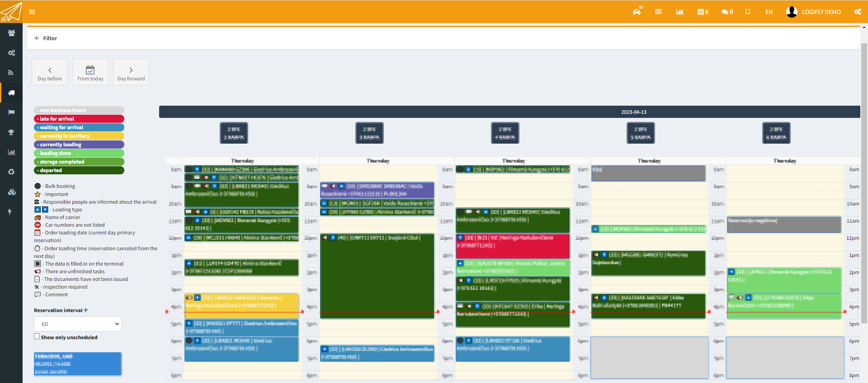Select the 6 RAMPA ramp header

click(x=776, y=133)
